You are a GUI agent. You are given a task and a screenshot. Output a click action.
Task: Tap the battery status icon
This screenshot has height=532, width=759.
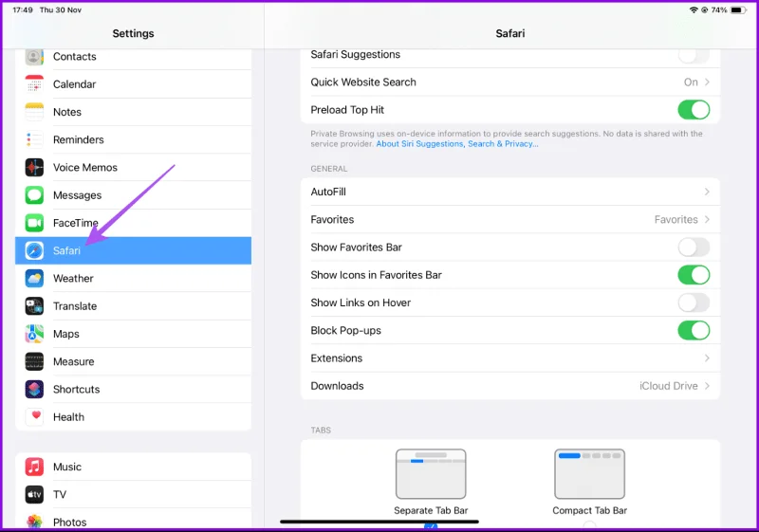click(x=738, y=9)
